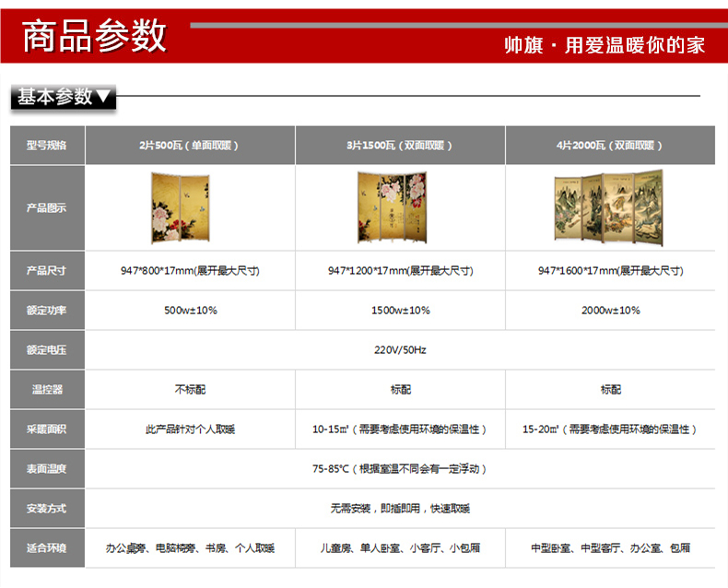Click the 3-panel 1500W floral screen image
This screenshot has height=588, width=728.
point(400,207)
